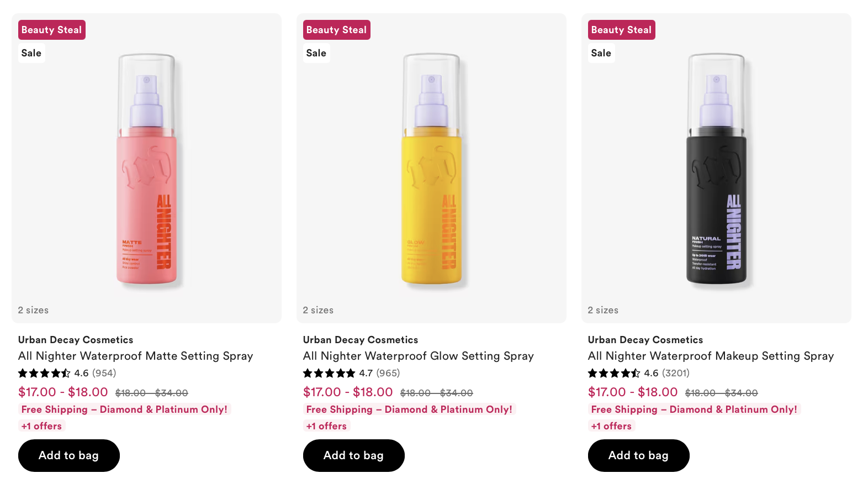Click the Beauty Steal badge on Glow spray
The image size is (868, 494).
click(x=337, y=30)
